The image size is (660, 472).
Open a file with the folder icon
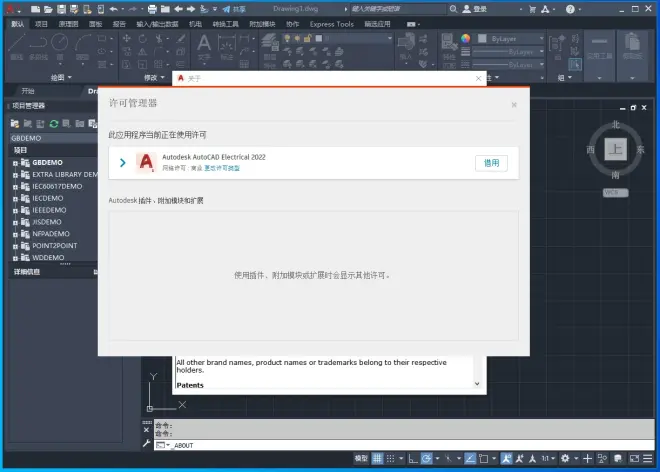[x=48, y=9]
